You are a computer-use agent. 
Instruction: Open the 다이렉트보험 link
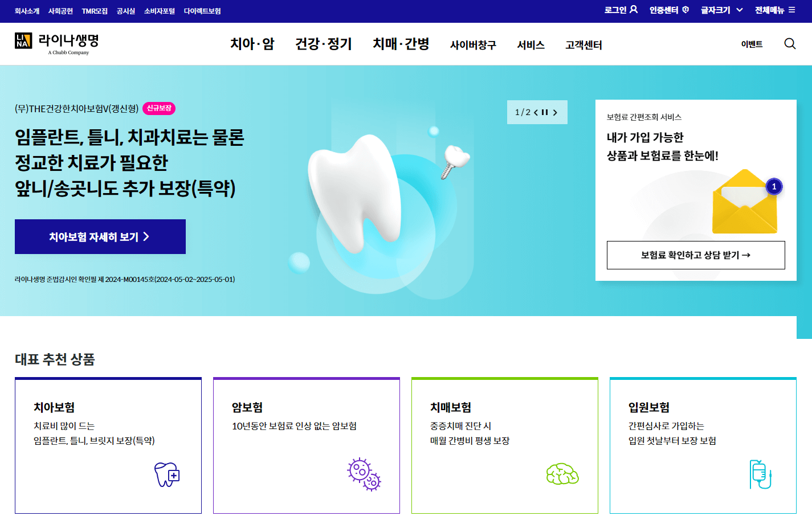point(202,11)
